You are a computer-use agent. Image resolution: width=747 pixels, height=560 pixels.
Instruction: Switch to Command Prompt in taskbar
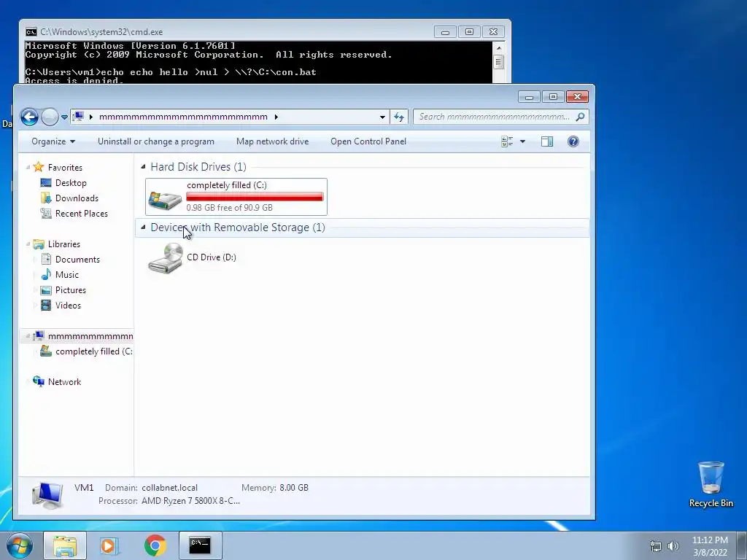tap(200, 545)
